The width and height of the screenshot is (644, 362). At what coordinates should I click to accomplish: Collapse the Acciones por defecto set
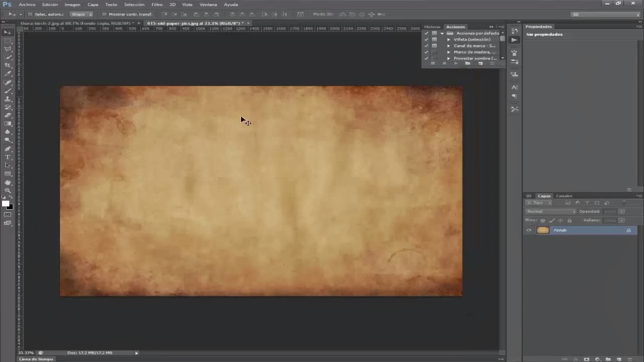coord(442,33)
